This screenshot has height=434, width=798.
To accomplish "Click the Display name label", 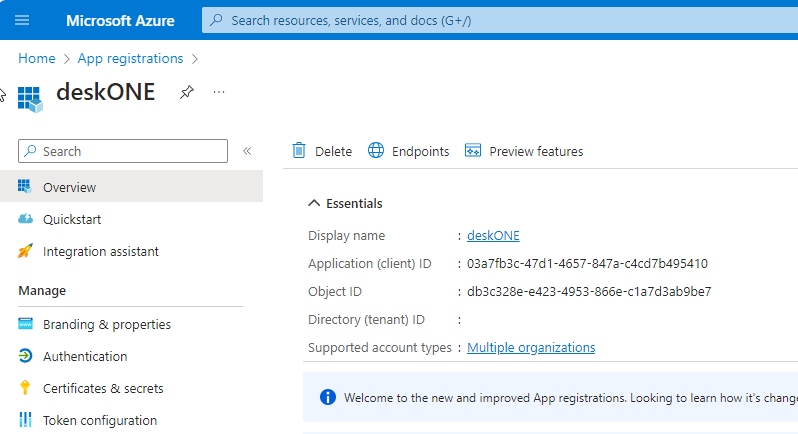I will point(346,236).
